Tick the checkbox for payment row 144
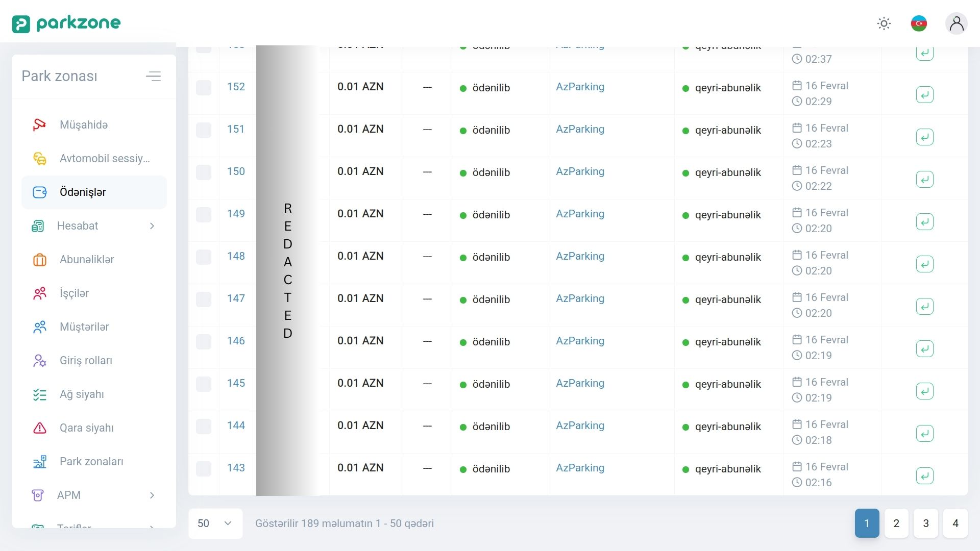 coord(204,426)
